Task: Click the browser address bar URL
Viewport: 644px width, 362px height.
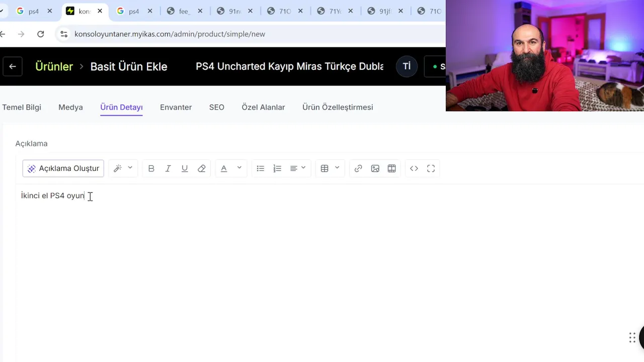Action: pyautogui.click(x=170, y=34)
